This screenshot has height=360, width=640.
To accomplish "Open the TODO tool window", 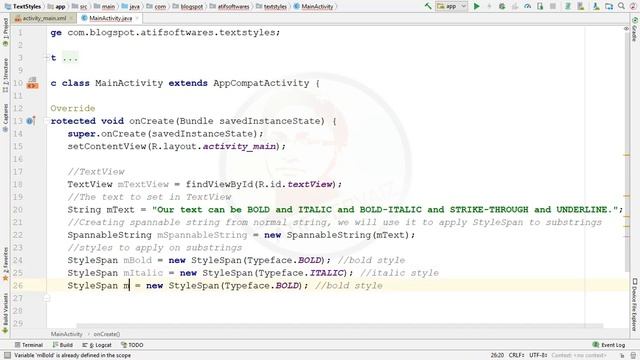I will coord(132,345).
